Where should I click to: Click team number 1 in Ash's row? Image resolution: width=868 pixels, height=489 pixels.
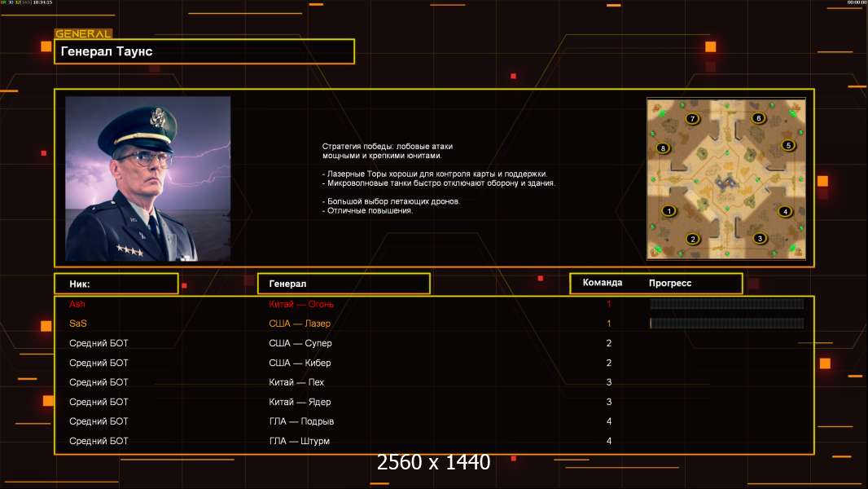coord(609,303)
